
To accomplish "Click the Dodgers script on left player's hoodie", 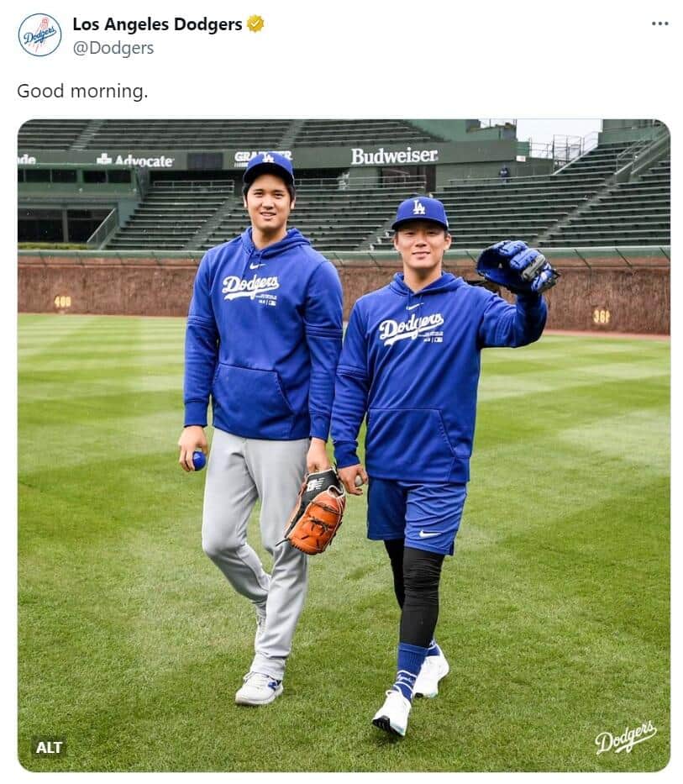I will click(x=250, y=286).
